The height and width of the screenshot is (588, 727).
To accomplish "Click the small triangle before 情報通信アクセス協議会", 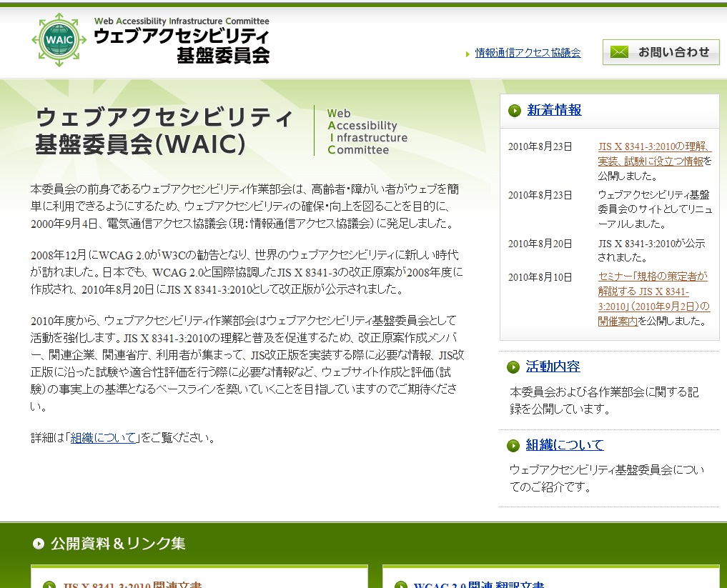I will click(x=468, y=54).
